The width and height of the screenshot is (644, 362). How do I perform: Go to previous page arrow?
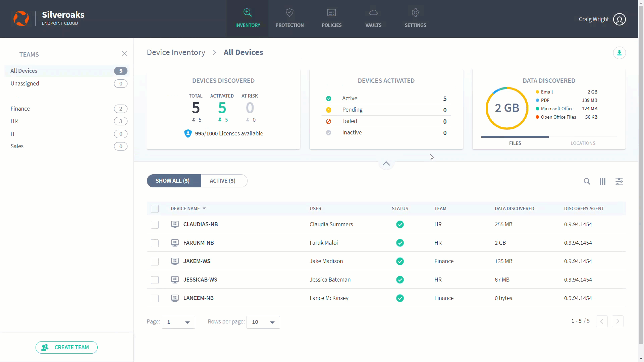tap(602, 321)
